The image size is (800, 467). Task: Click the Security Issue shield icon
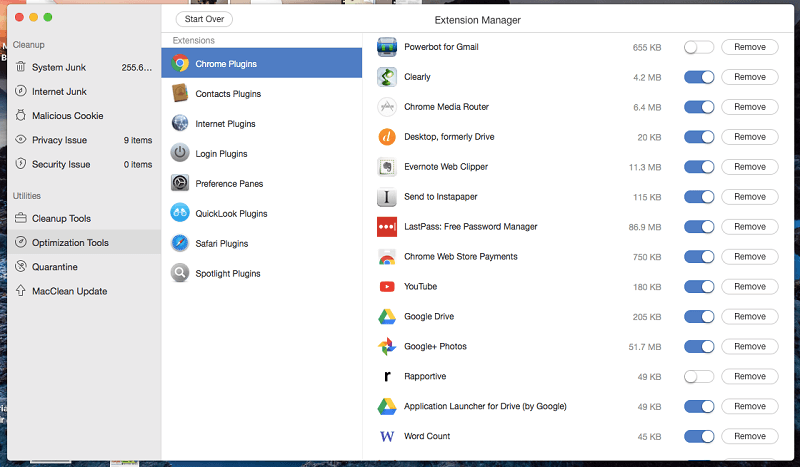coord(20,164)
